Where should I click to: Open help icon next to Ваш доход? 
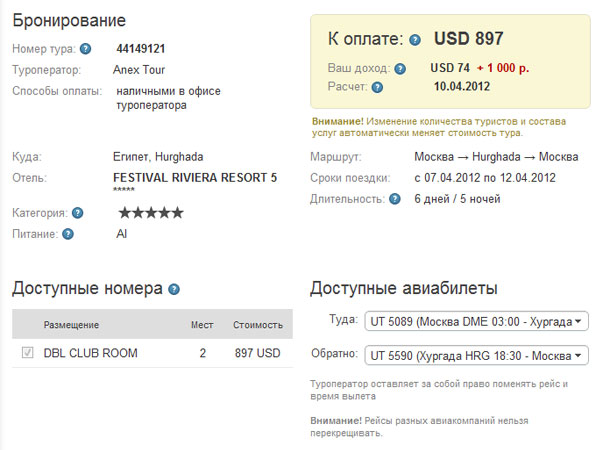[400, 69]
